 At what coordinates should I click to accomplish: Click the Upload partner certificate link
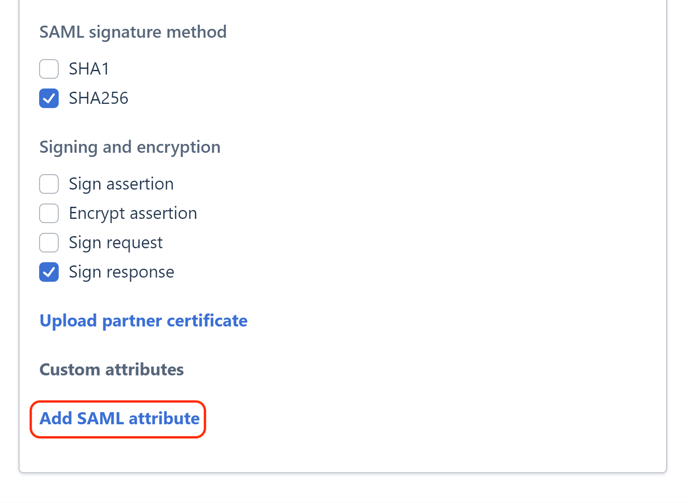(143, 321)
